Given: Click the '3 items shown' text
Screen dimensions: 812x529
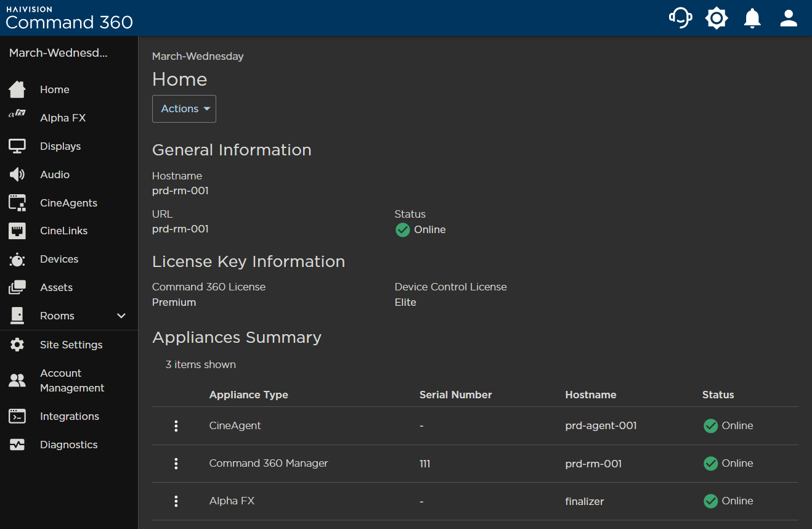Looking at the screenshot, I should (x=200, y=364).
